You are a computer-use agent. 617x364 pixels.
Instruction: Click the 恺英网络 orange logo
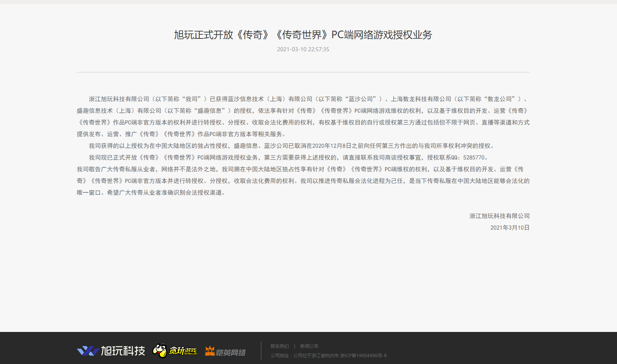[x=225, y=352]
